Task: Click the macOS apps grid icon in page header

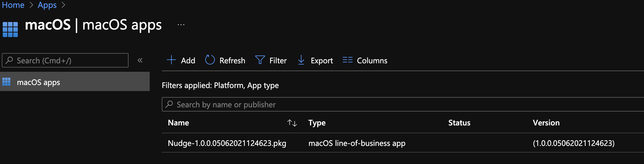Action: click(10, 29)
